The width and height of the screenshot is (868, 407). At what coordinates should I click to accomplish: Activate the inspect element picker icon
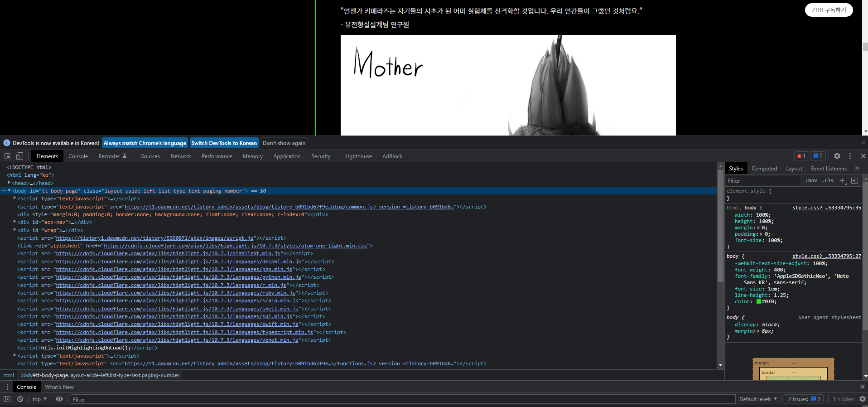click(x=8, y=156)
